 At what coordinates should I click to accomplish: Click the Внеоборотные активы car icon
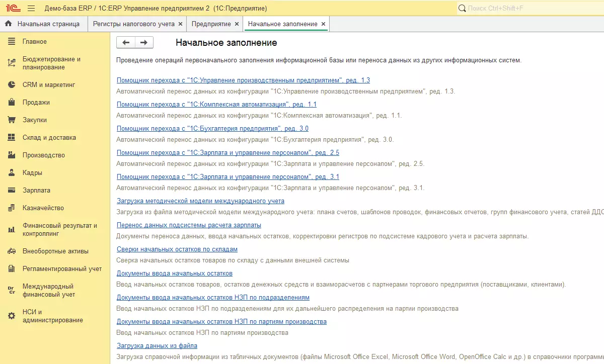point(12,251)
